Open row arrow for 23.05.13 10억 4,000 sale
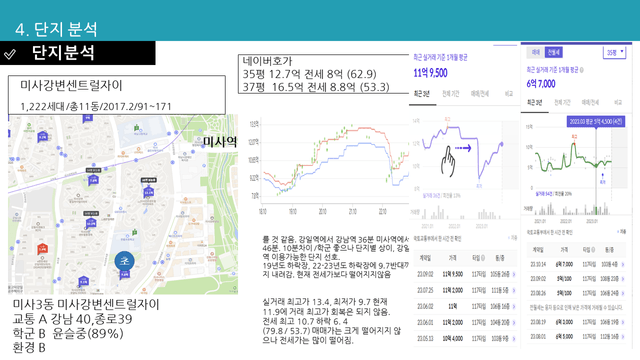Viewport: 640px width, 360px height. point(513,339)
